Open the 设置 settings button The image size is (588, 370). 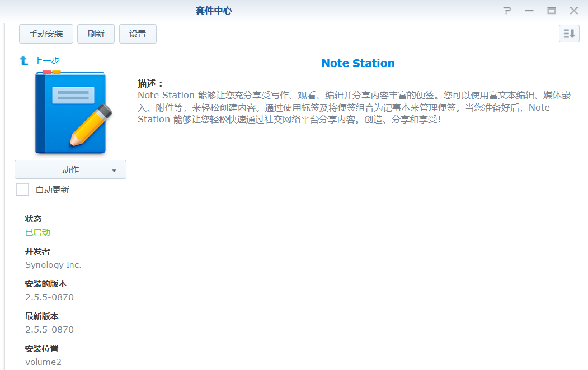point(138,34)
